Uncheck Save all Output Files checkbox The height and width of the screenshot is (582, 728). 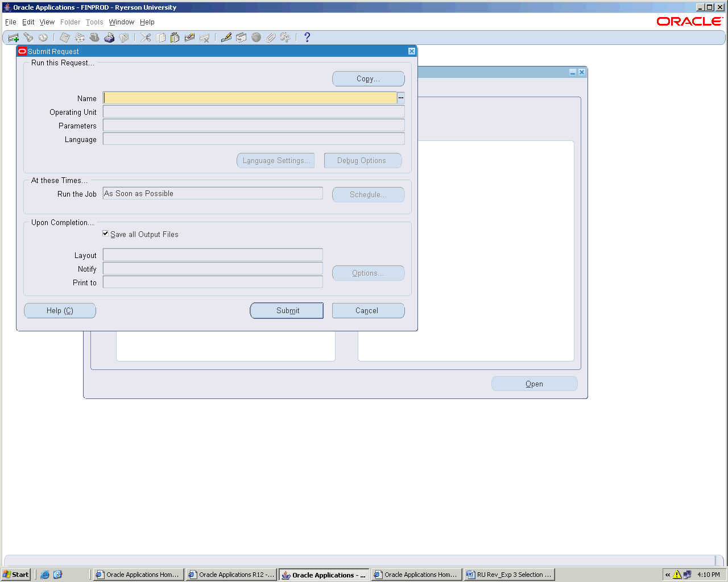[105, 234]
